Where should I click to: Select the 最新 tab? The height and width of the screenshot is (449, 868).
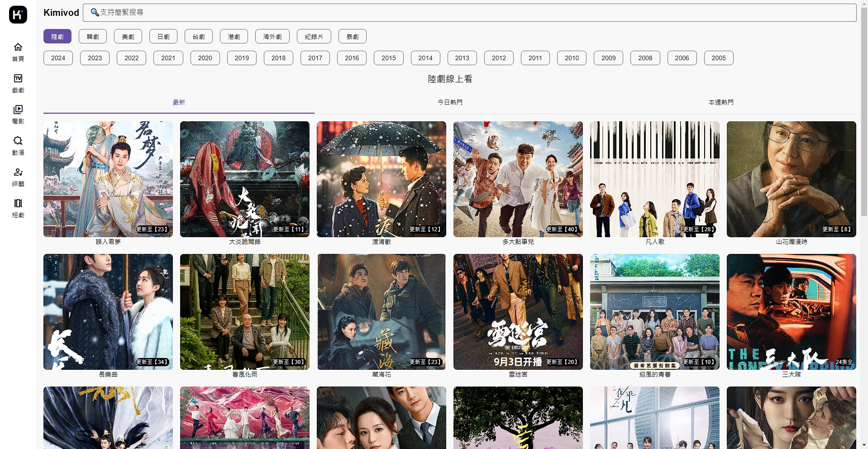click(x=179, y=102)
